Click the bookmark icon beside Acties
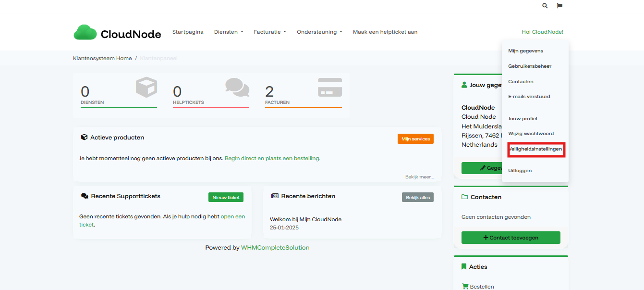 coord(464,267)
